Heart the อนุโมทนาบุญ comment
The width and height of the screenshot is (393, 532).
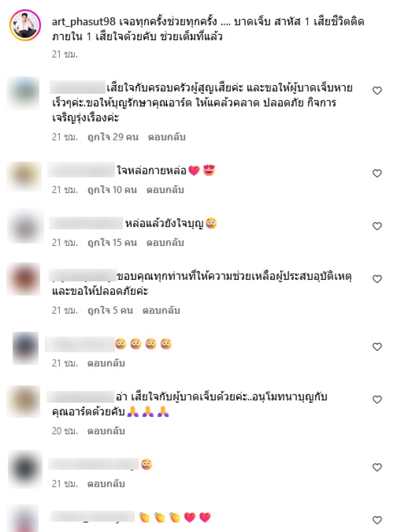377,399
